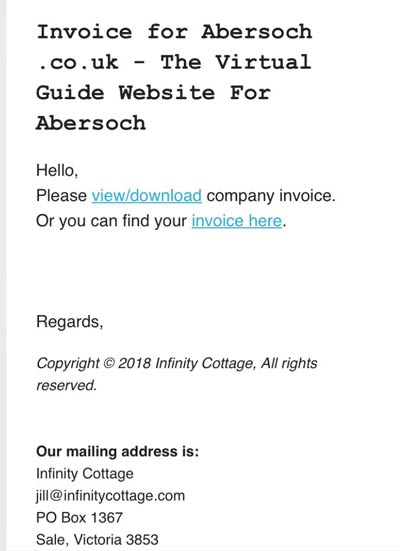Click the italic 'reserved.' text
The width and height of the screenshot is (400, 551).
66,385
